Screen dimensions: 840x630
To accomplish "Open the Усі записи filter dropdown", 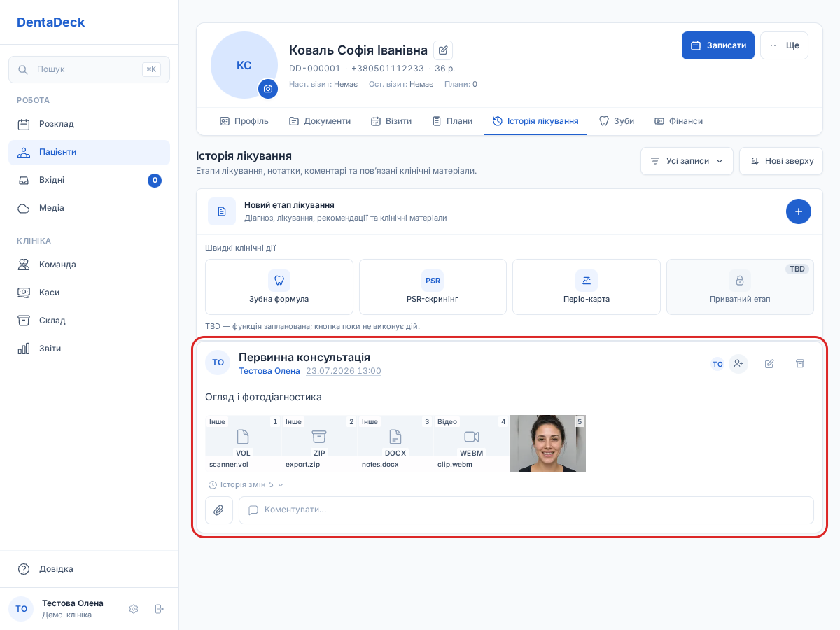I will tap(687, 161).
